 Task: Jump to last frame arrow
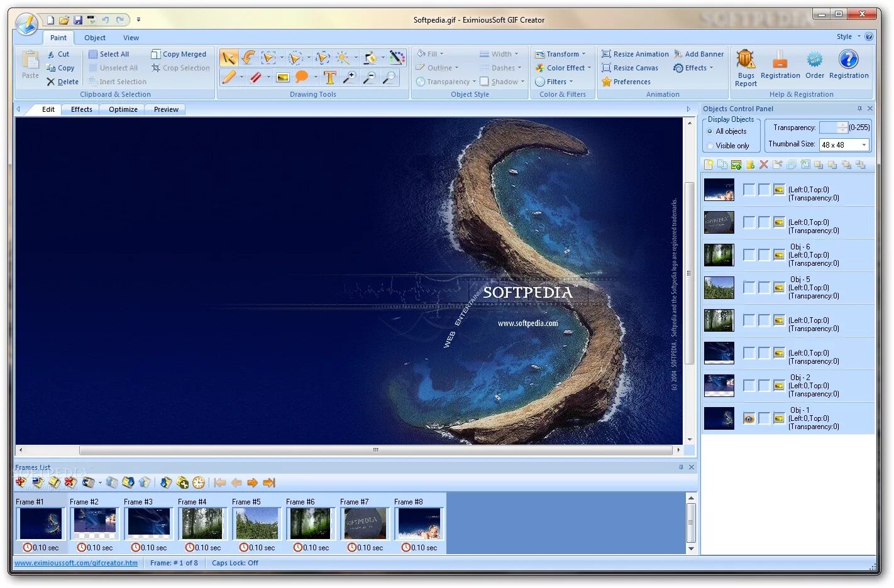click(269, 482)
